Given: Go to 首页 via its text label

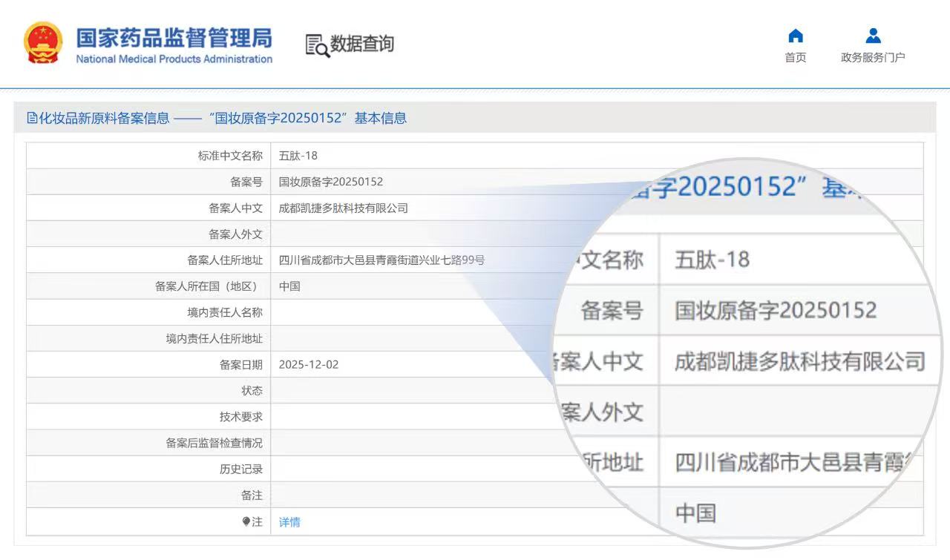Looking at the screenshot, I should tap(796, 58).
